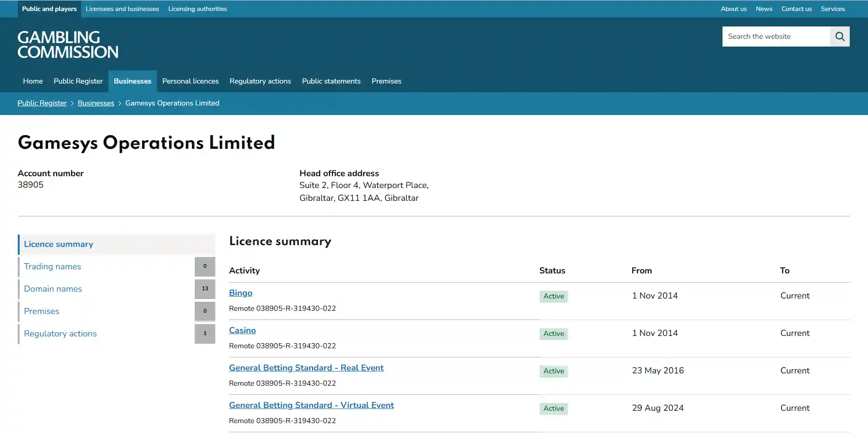Click the Activity column header
The height and width of the screenshot is (435, 868).
click(244, 271)
